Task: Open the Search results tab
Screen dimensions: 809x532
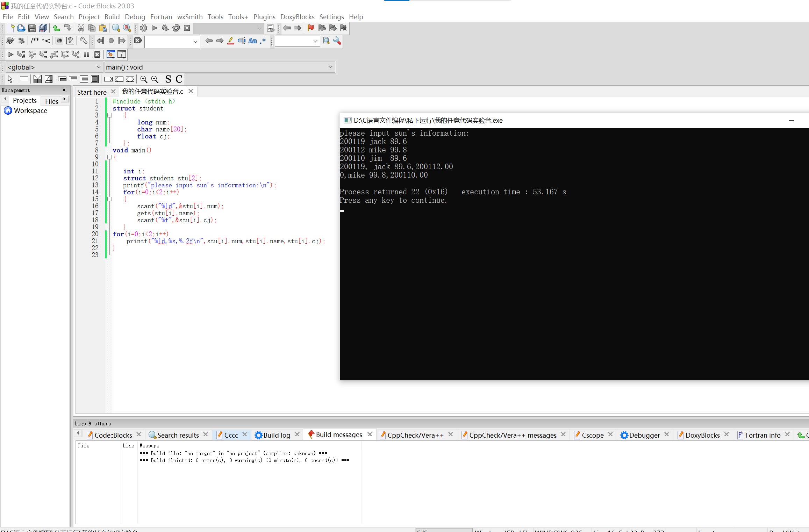Action: 178,435
